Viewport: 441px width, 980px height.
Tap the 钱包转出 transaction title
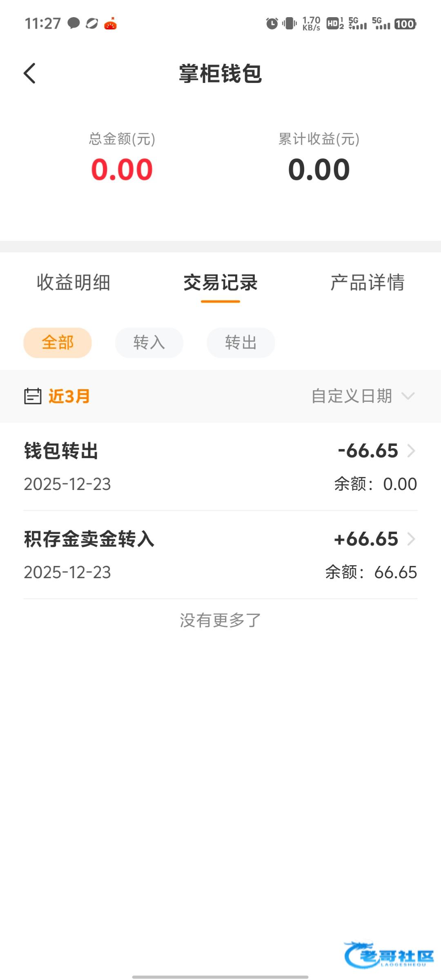(61, 451)
